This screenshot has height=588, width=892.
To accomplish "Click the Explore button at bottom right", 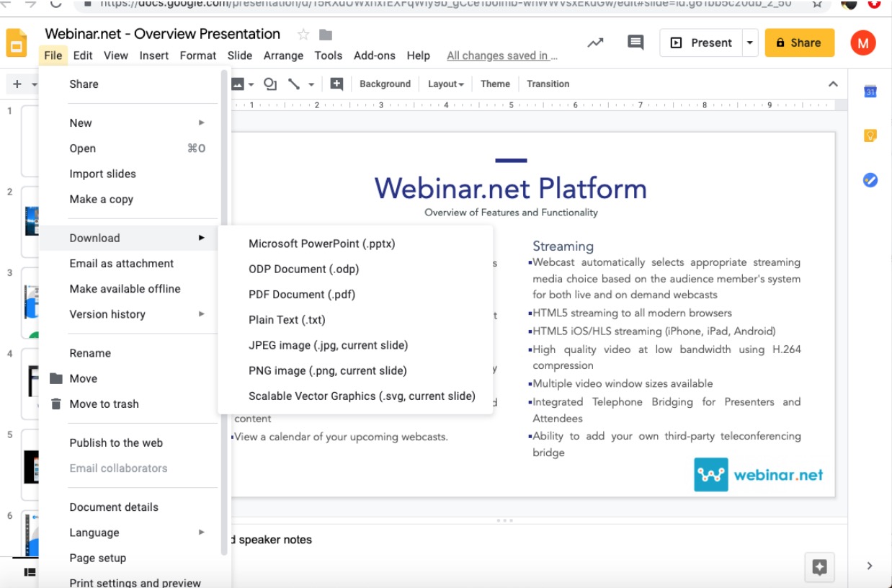I will pos(819,567).
